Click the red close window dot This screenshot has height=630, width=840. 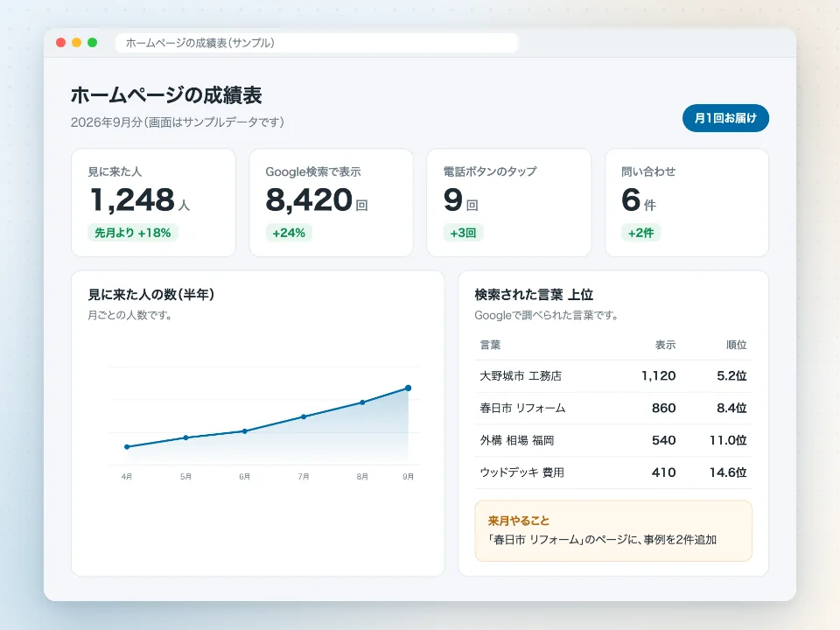pyautogui.click(x=61, y=43)
